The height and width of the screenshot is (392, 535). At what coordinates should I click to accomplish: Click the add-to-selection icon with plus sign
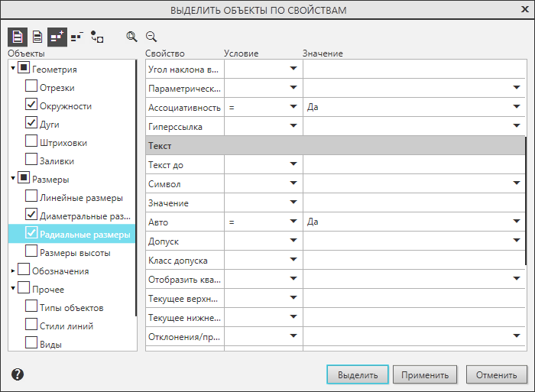(x=57, y=36)
